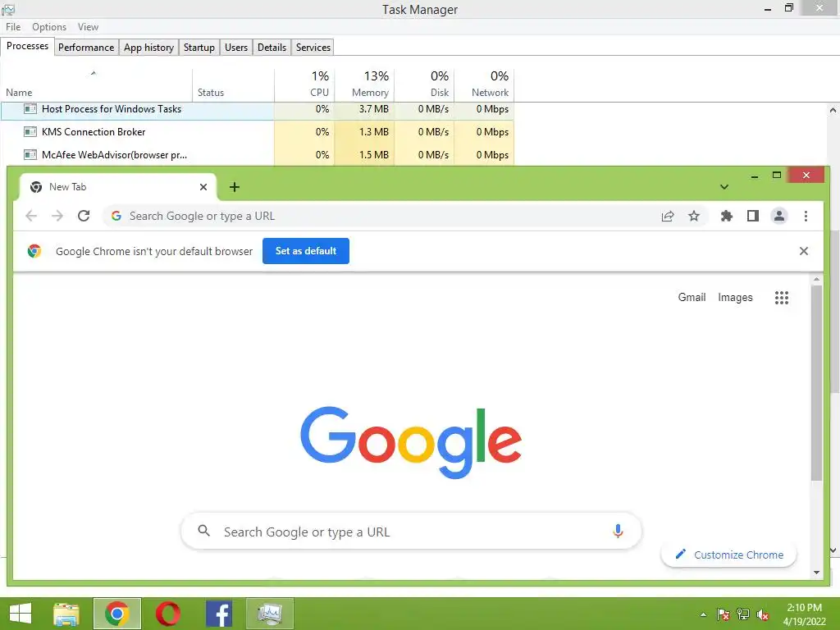Open Google apps grid

pyautogui.click(x=782, y=297)
